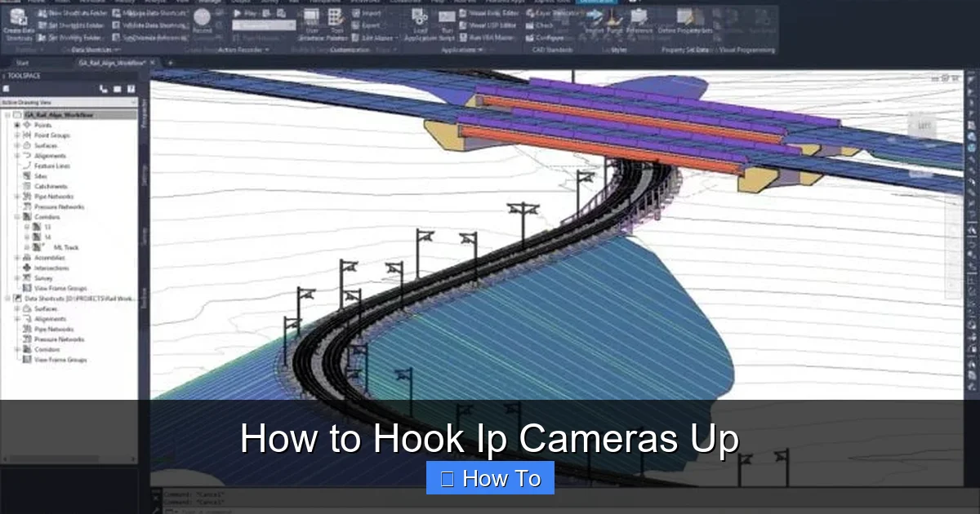Click the Import customization button
The width and height of the screenshot is (980, 514).
coord(366,13)
